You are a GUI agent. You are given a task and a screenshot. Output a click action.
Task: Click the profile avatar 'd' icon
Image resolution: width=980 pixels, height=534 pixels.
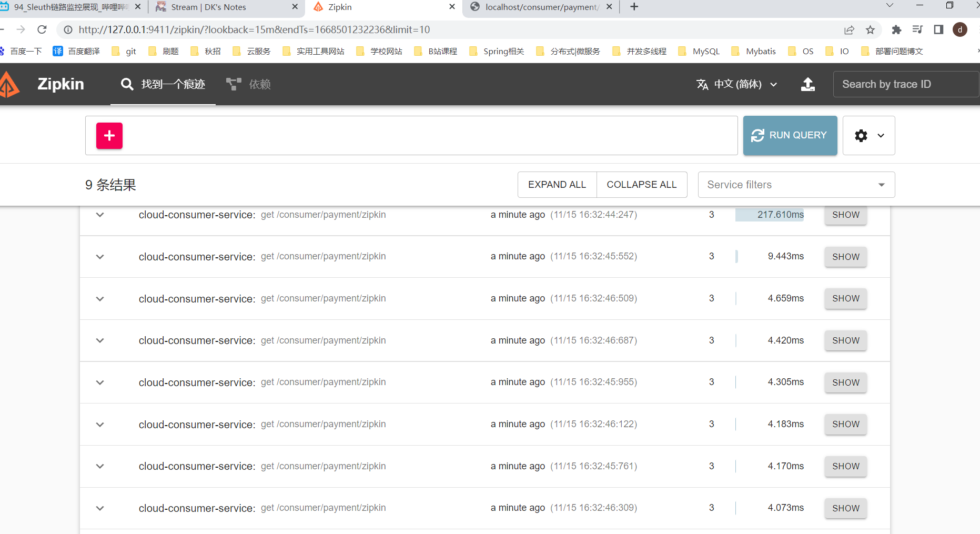point(960,29)
